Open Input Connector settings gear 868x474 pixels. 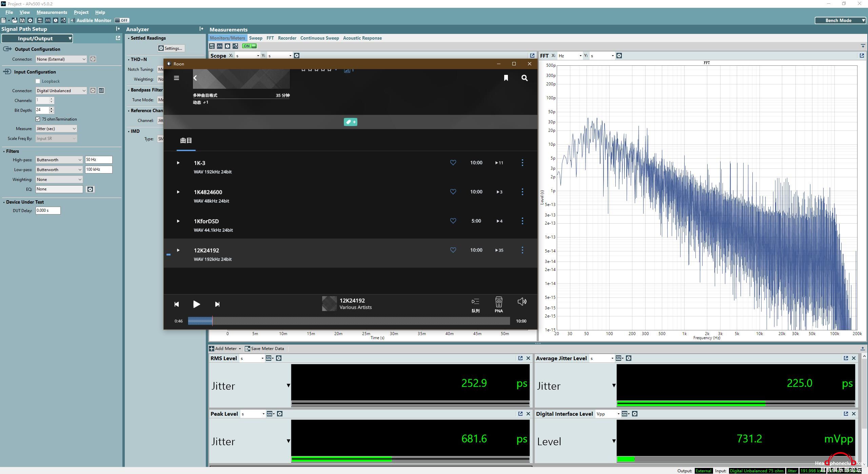tap(93, 90)
